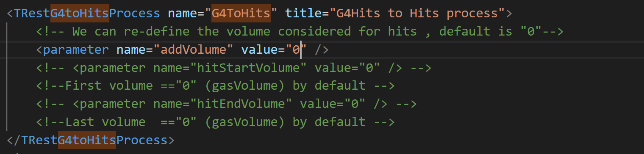
Task: Click the self-closing "/>" of addVolume parameter
Action: click(x=322, y=50)
